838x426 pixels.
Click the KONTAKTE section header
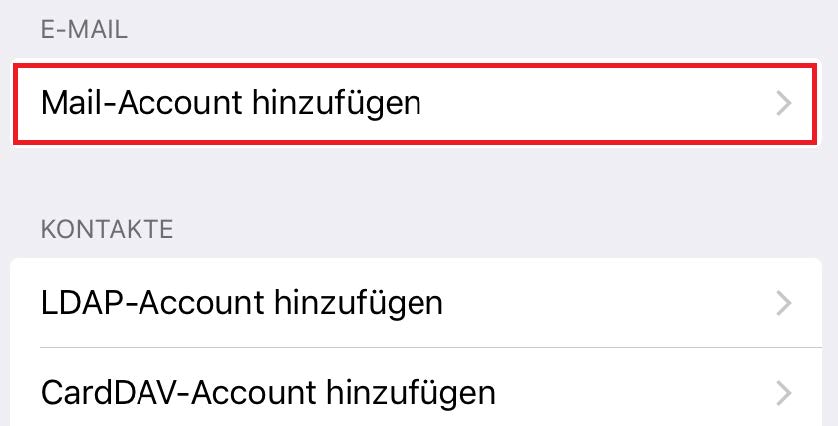[x=107, y=230]
